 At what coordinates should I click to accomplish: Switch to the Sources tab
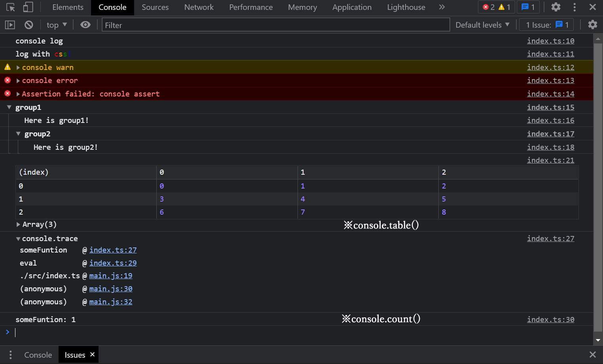155,7
